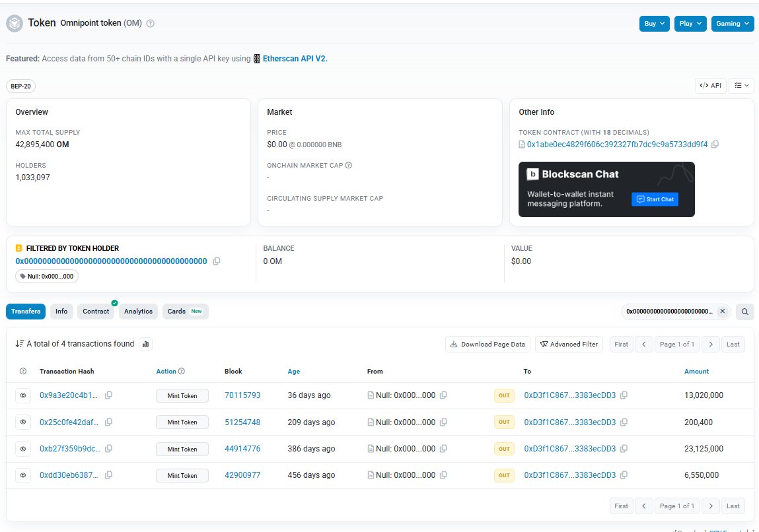Open the Cards New tab
The height and width of the screenshot is (532, 759).
tap(185, 312)
